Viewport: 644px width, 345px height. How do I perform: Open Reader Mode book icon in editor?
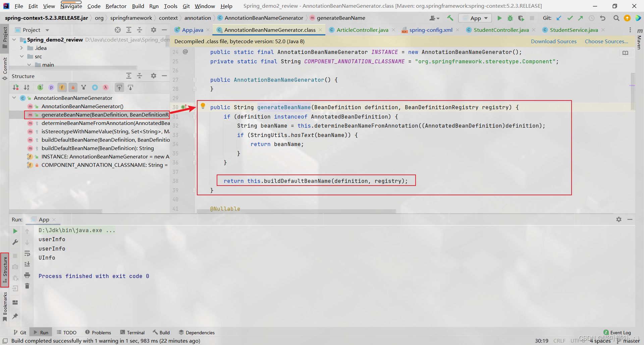[x=625, y=53]
